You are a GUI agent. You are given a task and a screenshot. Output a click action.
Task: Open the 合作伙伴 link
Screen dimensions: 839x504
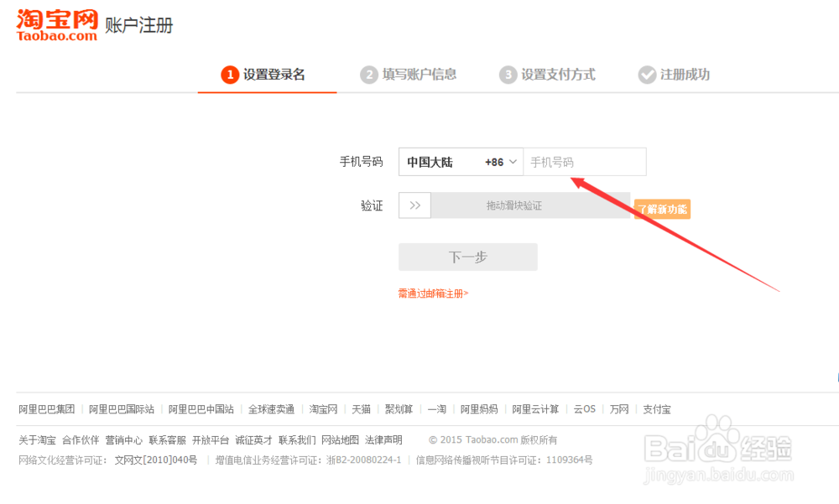point(81,439)
